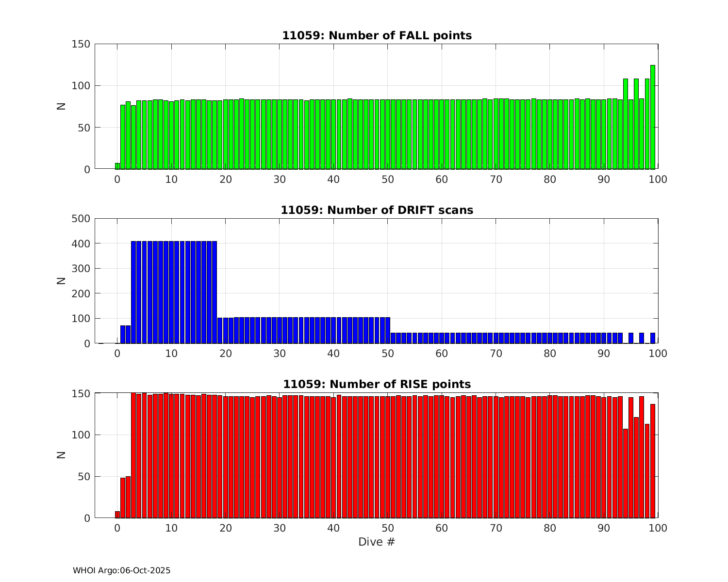Viewport: 728px width, 582px height.
Task: Click the 'WHOI Argo:06-Oct-2025' footer text
Action: [121, 571]
